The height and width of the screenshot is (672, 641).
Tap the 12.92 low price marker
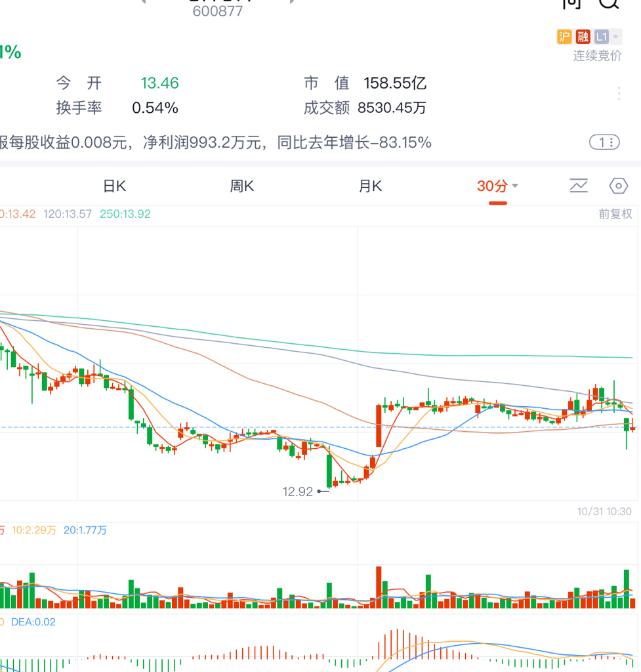[299, 492]
